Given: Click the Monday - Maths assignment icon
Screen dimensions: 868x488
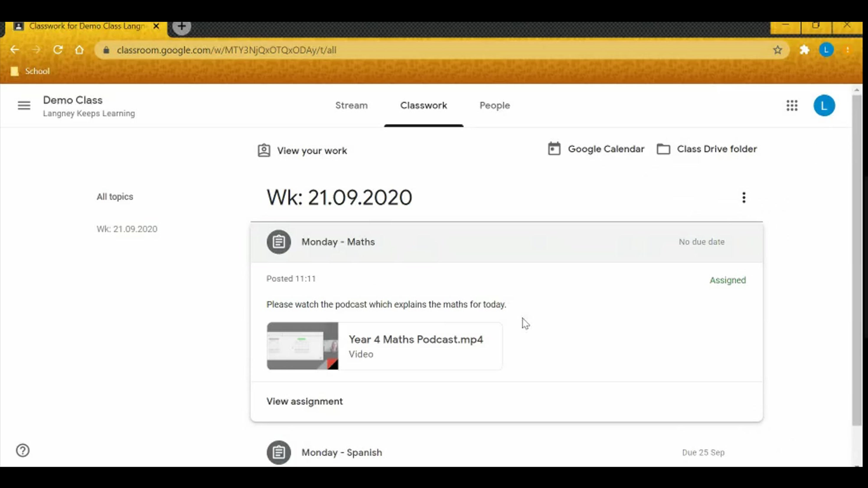Looking at the screenshot, I should pos(279,242).
